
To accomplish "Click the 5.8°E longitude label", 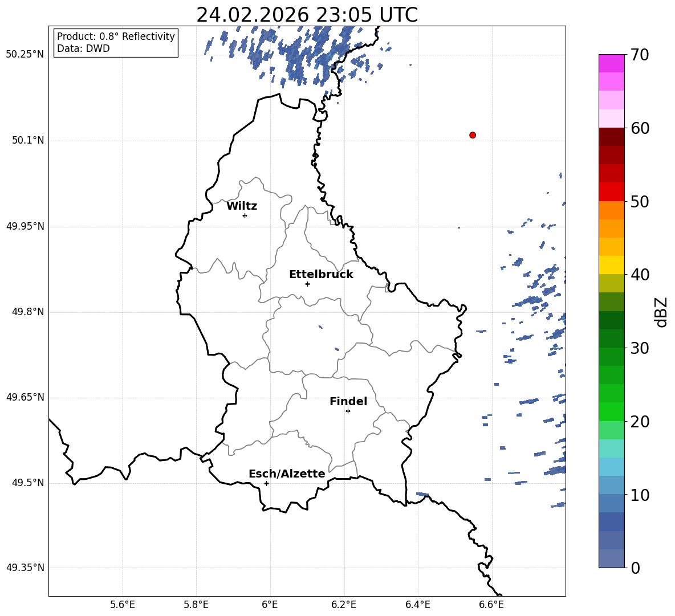I will point(196,605).
